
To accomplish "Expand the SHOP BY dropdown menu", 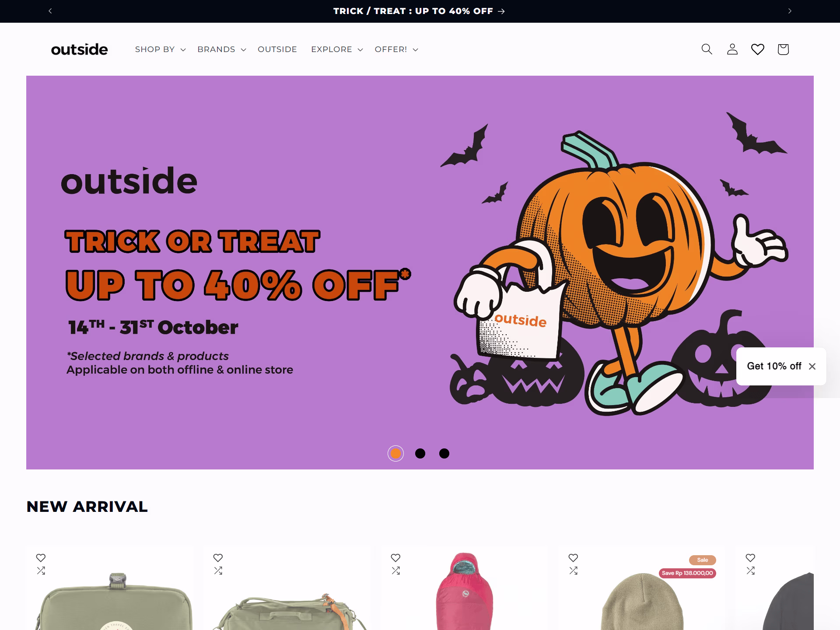I will [160, 49].
